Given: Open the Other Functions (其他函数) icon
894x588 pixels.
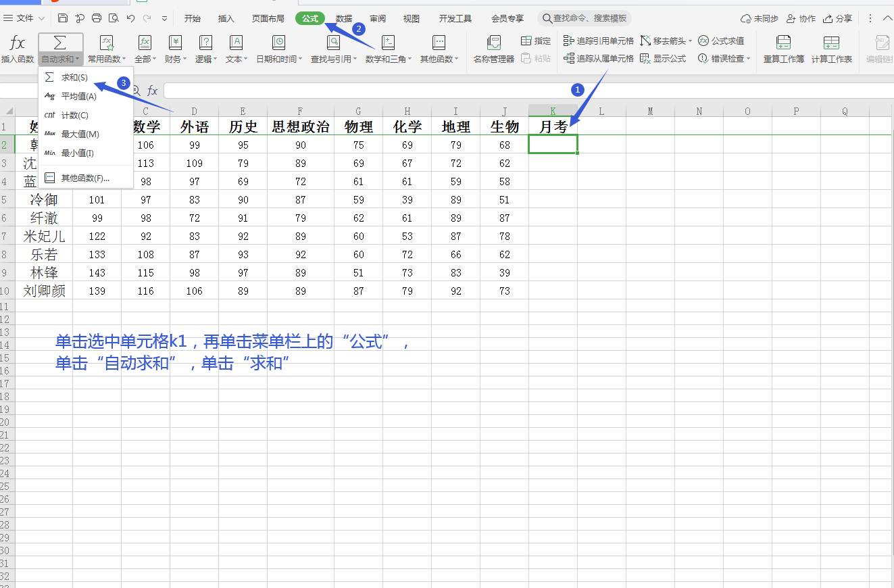Looking at the screenshot, I should pos(439,43).
